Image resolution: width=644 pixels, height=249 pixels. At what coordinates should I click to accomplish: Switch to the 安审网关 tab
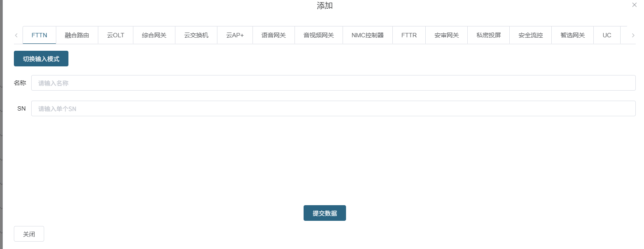[447, 35]
